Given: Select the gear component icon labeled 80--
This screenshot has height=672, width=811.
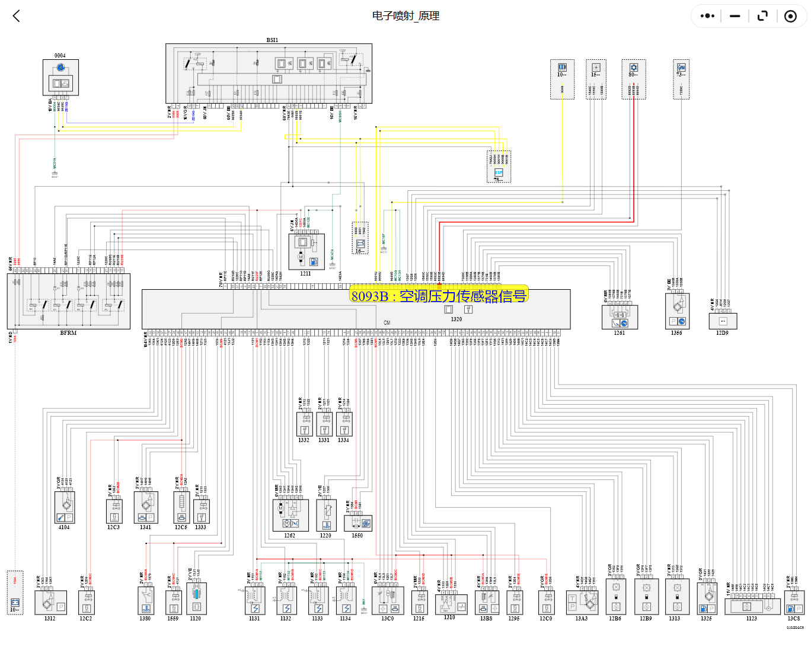Looking at the screenshot, I should 633,68.
